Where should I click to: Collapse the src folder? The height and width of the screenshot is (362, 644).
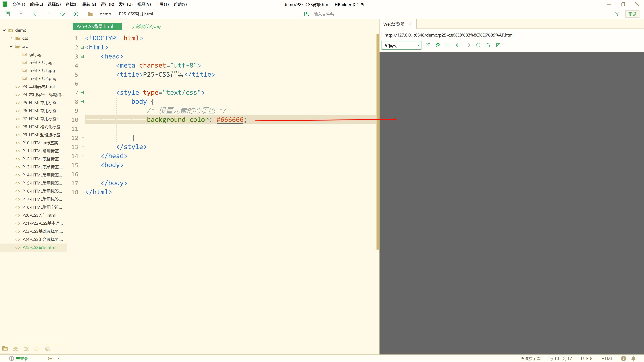point(11,46)
